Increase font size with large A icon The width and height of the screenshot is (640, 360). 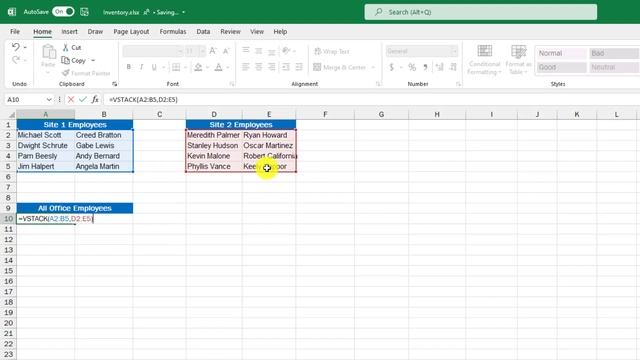[213, 51]
